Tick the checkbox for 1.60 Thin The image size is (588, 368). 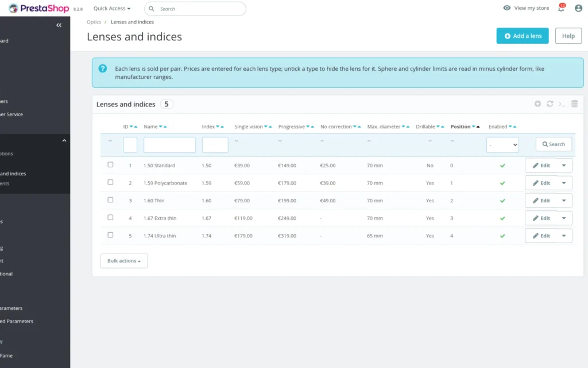(x=110, y=200)
